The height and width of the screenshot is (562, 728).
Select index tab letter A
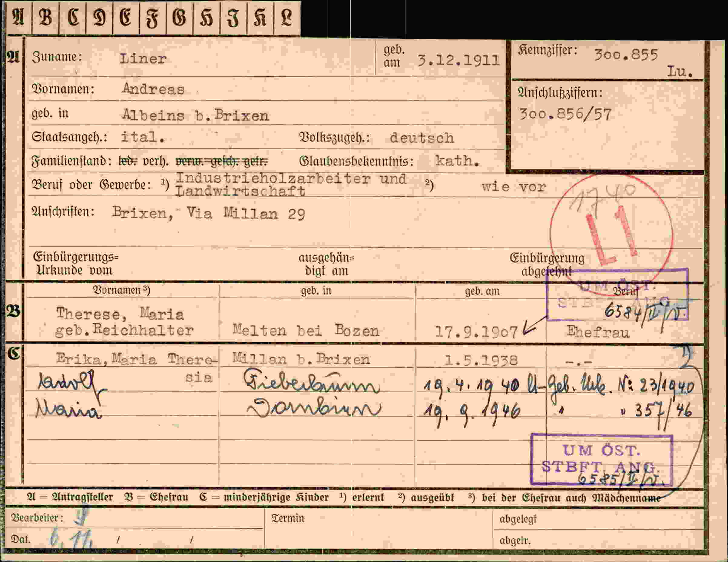[18, 18]
